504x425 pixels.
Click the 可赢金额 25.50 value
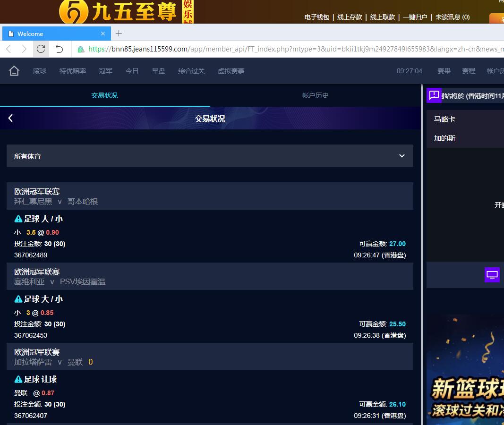[x=397, y=324]
